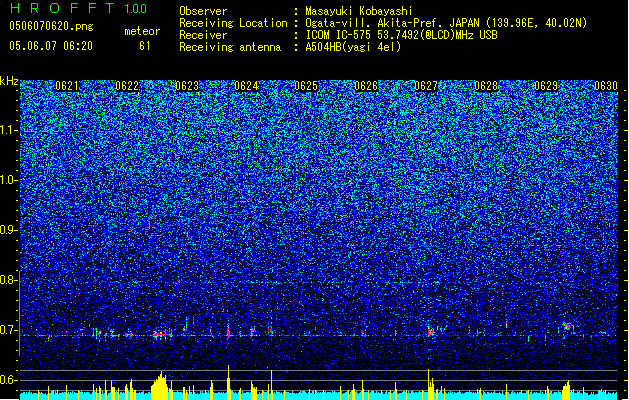This screenshot has width=629, height=400.
Task: Click the meteor count value 61
Action: tap(144, 46)
